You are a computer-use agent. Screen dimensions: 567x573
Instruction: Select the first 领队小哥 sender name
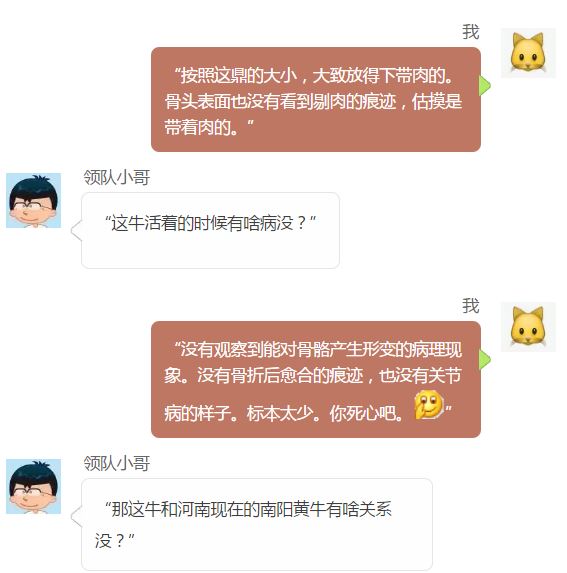[x=117, y=178]
